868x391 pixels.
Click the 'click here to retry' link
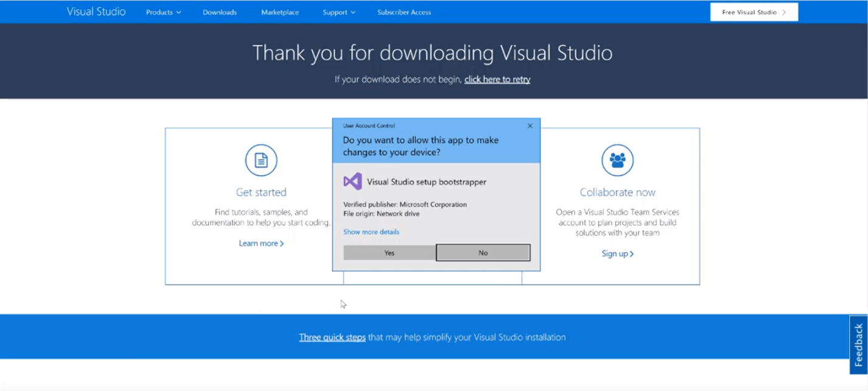[497, 79]
